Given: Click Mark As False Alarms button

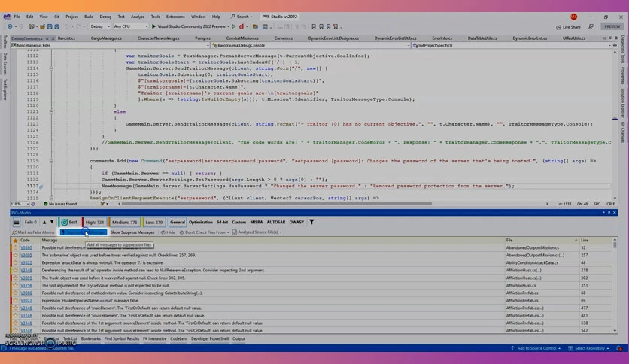Looking at the screenshot, I should pos(33,232).
